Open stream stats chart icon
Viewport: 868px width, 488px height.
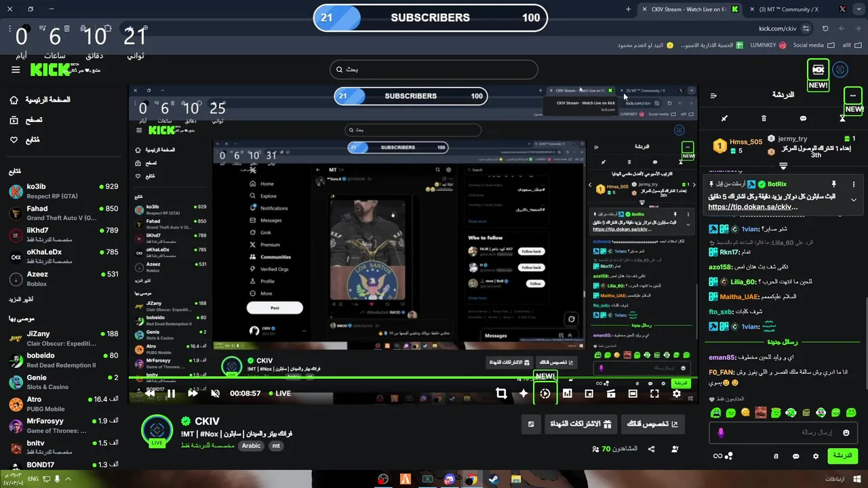(567, 393)
